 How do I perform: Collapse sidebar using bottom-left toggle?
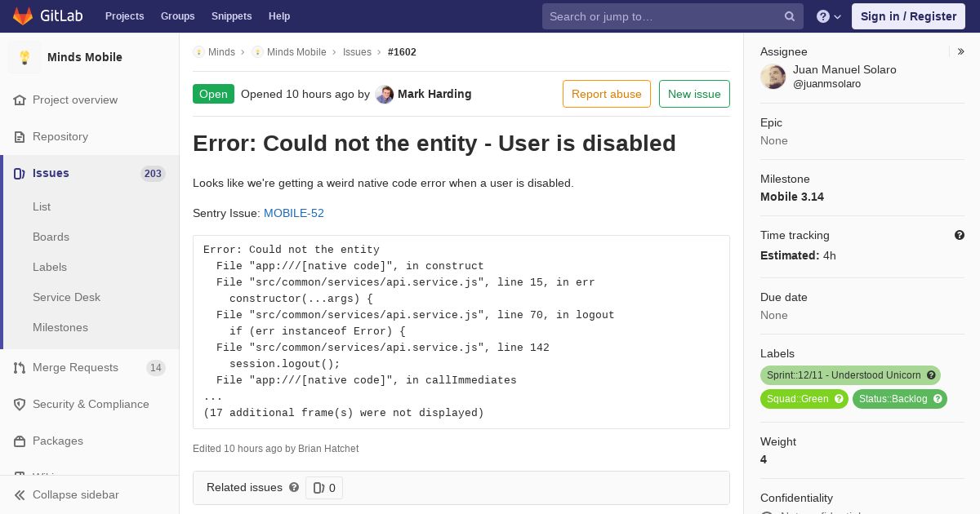[66, 494]
